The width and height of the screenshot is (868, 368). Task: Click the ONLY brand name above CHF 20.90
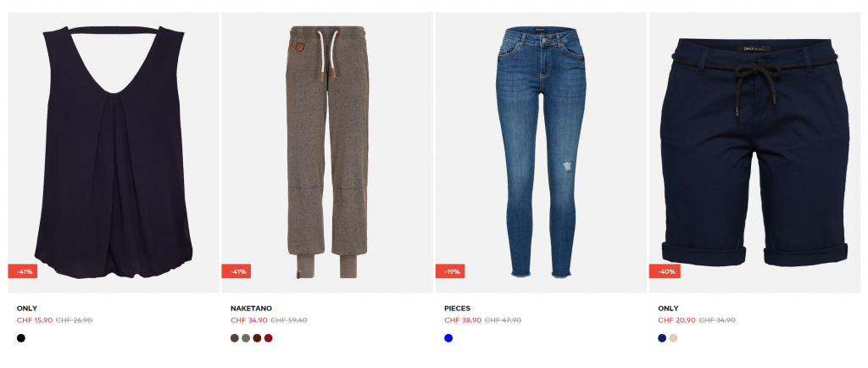[x=668, y=309]
